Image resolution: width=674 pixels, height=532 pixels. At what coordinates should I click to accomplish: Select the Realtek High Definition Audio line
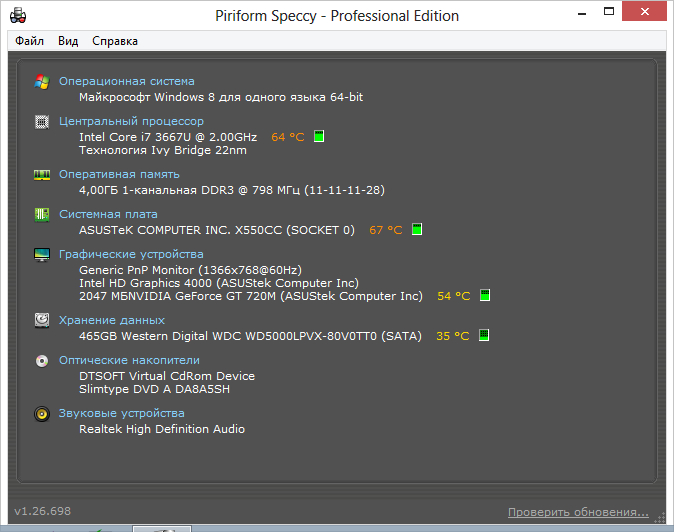coord(162,429)
